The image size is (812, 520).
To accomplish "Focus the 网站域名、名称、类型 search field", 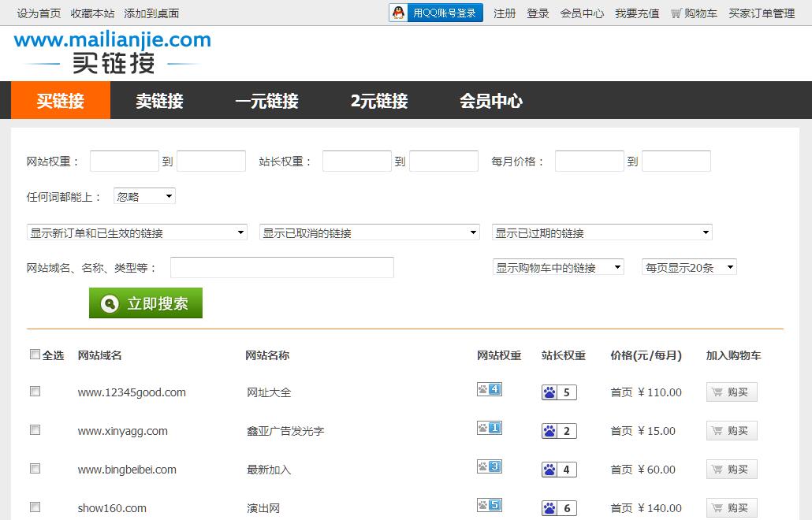I will (281, 268).
